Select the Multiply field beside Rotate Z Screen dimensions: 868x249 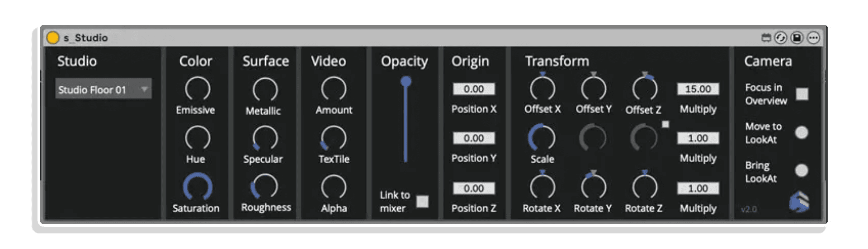(x=698, y=188)
